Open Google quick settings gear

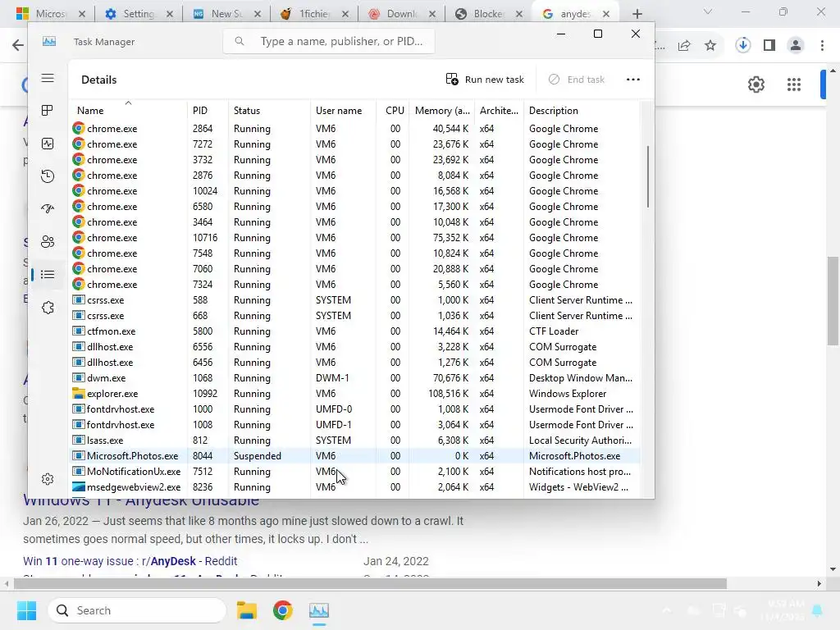tap(756, 84)
